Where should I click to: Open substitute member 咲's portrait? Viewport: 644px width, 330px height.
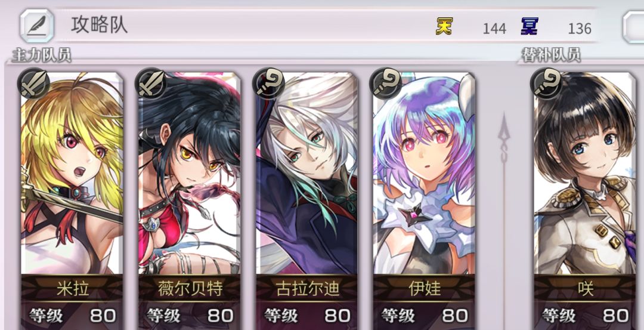pyautogui.click(x=585, y=174)
